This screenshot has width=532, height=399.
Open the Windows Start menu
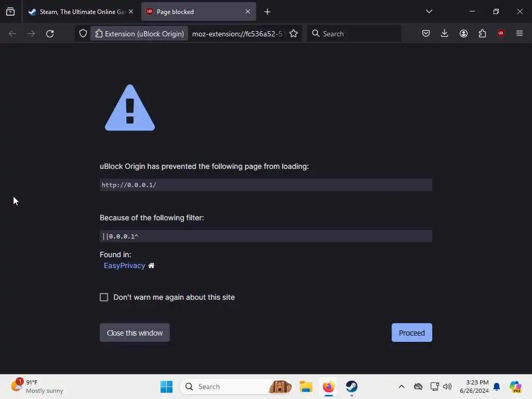coord(166,387)
